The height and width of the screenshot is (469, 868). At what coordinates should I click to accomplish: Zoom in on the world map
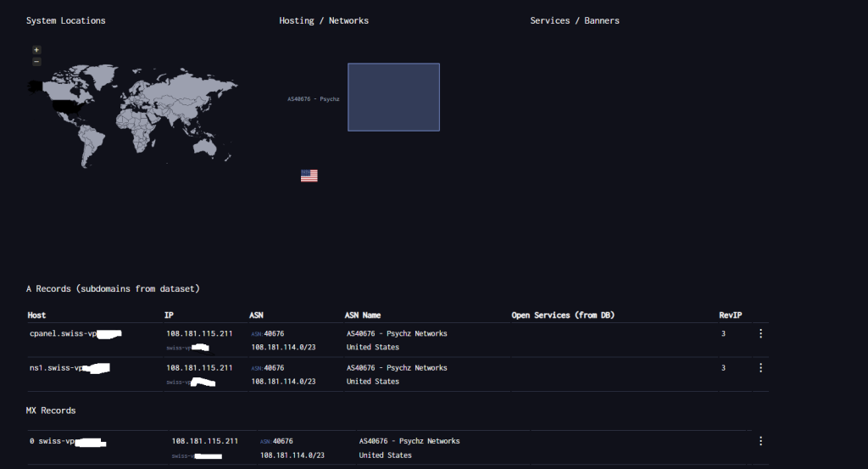click(x=36, y=50)
